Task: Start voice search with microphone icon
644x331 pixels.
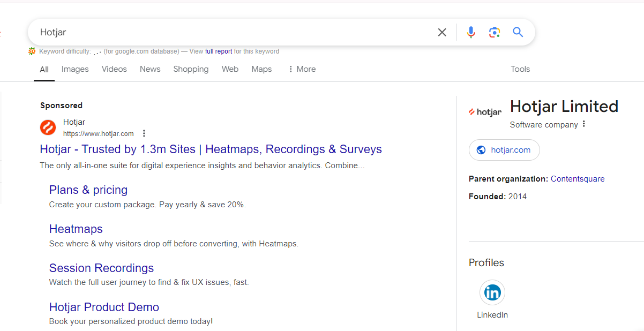Action: (x=470, y=33)
